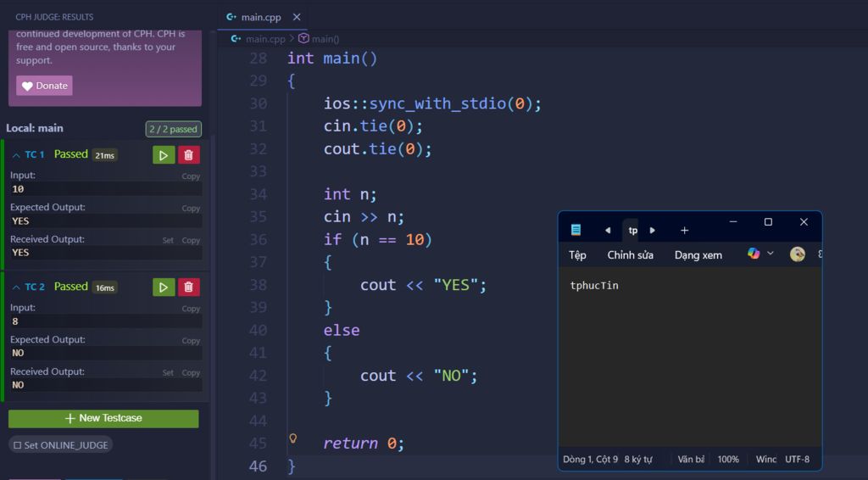
Task: Expand the Copilot dropdown arrow in Notepad
Action: coord(770,254)
